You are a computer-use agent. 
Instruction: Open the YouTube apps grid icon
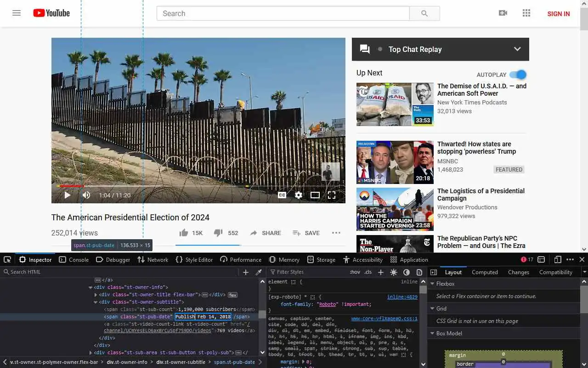pos(526,13)
